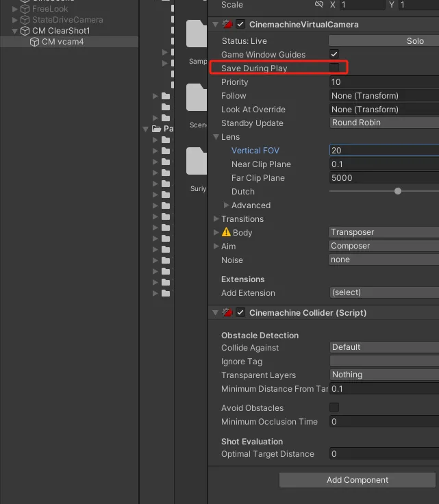Click the Minimum Occlusion Time field

point(384,421)
